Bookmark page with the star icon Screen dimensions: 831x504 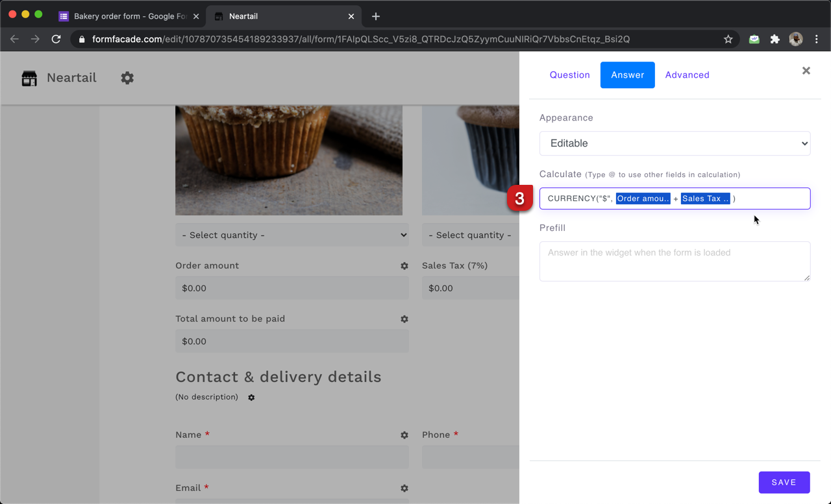tap(728, 40)
